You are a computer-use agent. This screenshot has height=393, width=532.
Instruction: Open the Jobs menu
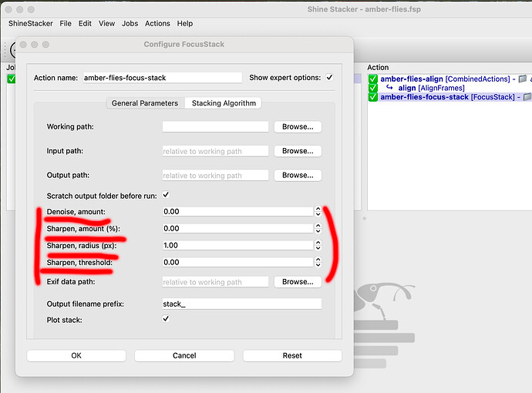(x=130, y=24)
